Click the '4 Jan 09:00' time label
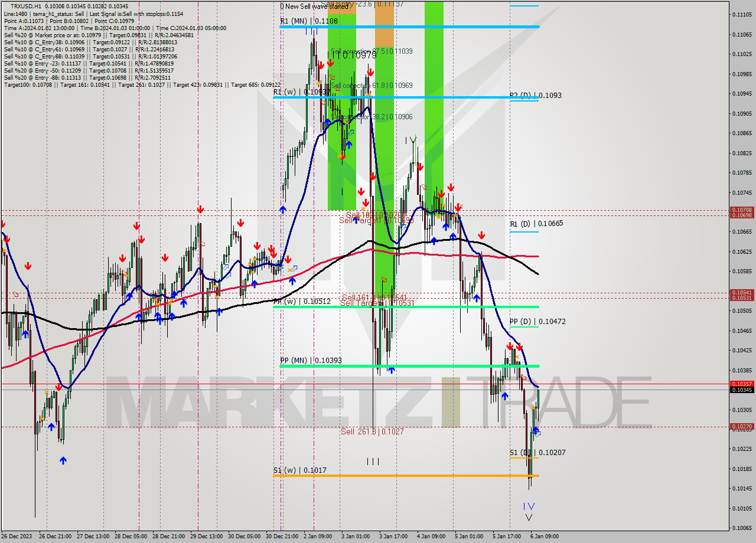The image size is (756, 543). click(x=431, y=537)
